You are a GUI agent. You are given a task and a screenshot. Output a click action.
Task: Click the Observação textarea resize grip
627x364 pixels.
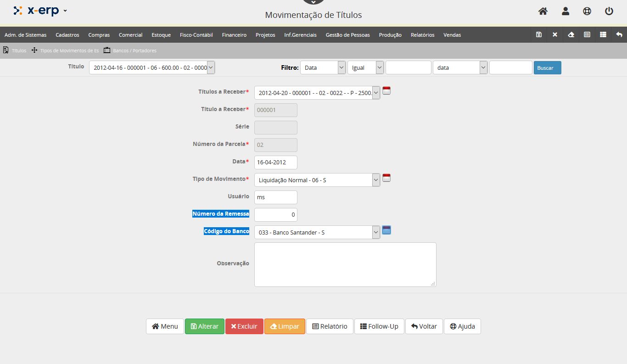coord(433,284)
